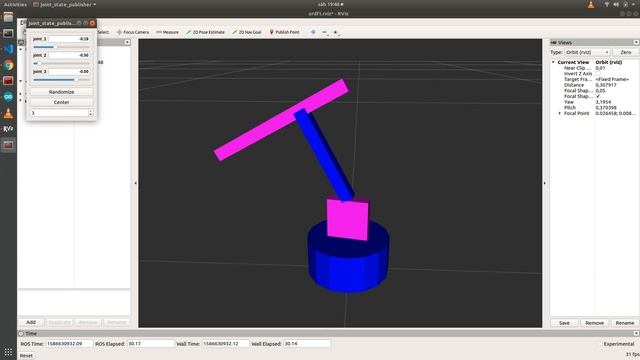The height and width of the screenshot is (360, 640).
Task: Open Google Chrome from the dock
Action: 8,65
